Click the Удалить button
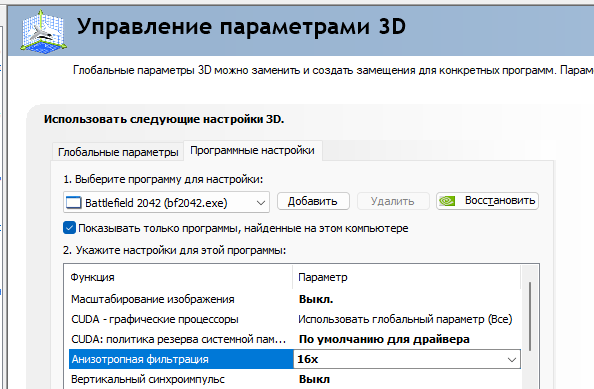 (x=393, y=201)
